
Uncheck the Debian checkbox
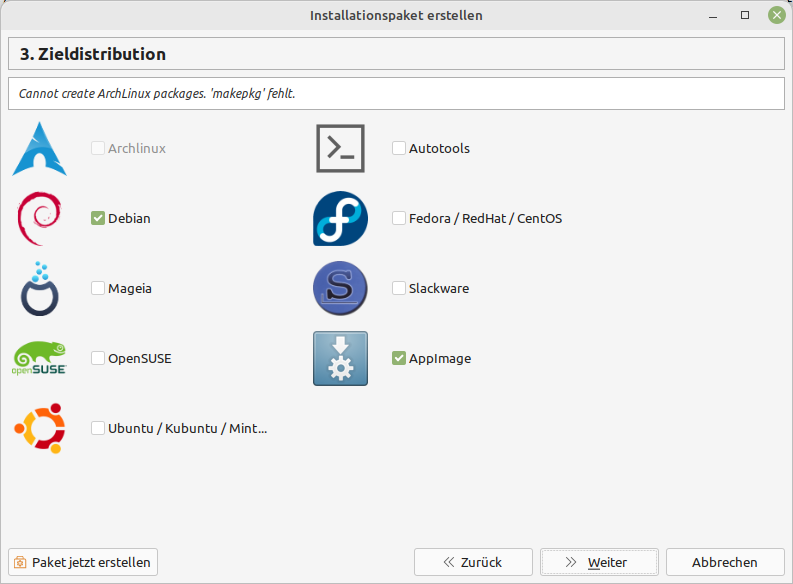pos(98,218)
